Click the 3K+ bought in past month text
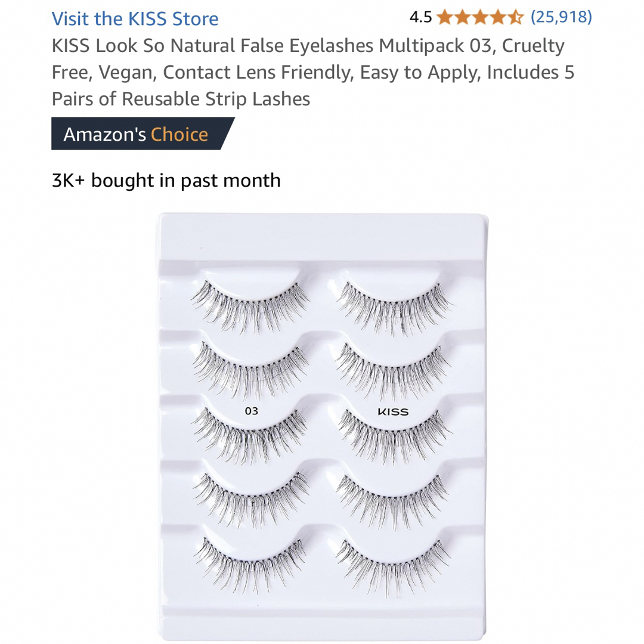644x644 pixels. 166,180
